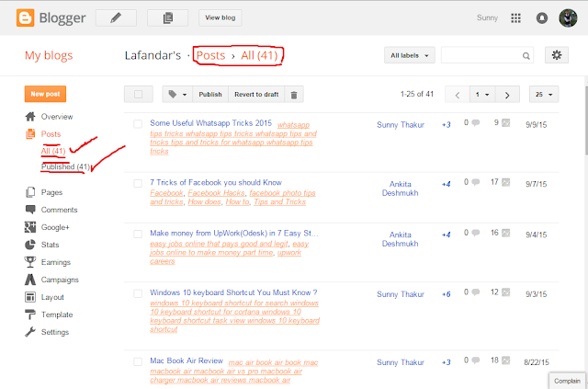Open the 25 per page dropdown
The image size is (588, 389).
(544, 95)
